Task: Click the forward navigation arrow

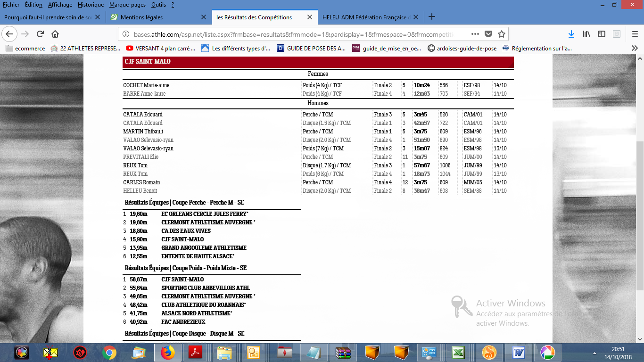Action: [25, 34]
